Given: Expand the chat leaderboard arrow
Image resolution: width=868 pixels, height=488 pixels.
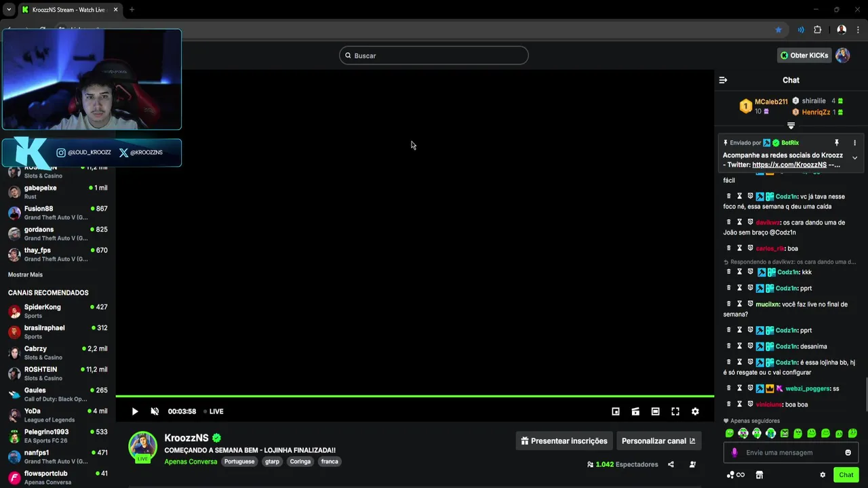Looking at the screenshot, I should pyautogui.click(x=791, y=125).
